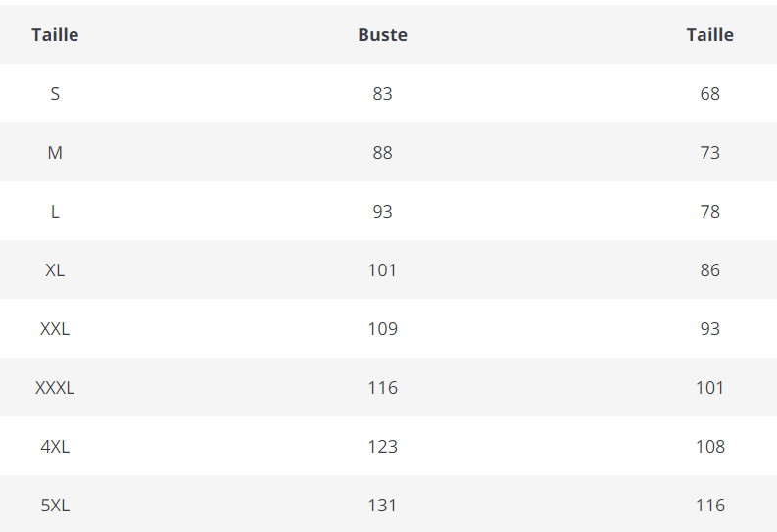Click the Buste column header
Image resolution: width=777 pixels, height=532 pixels.
tap(382, 35)
